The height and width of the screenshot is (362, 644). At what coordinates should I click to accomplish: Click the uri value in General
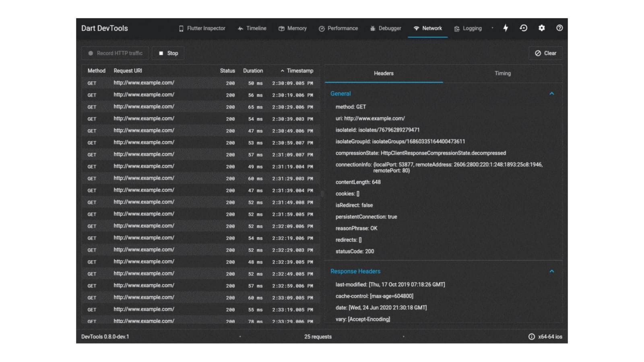pos(374,119)
